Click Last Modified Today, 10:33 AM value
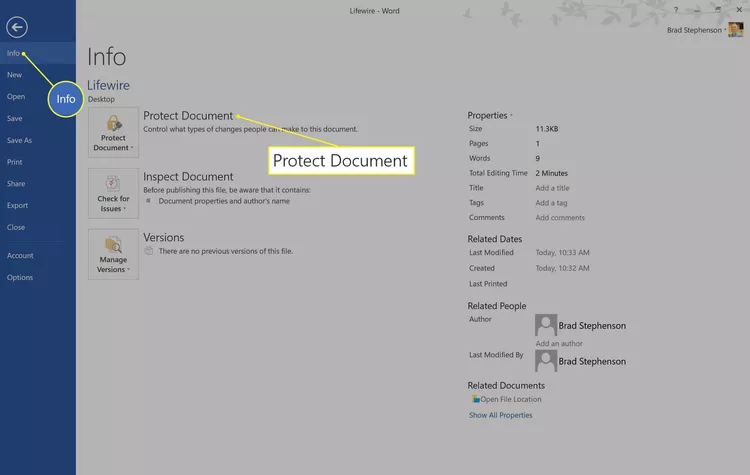This screenshot has height=475, width=750. [x=562, y=253]
